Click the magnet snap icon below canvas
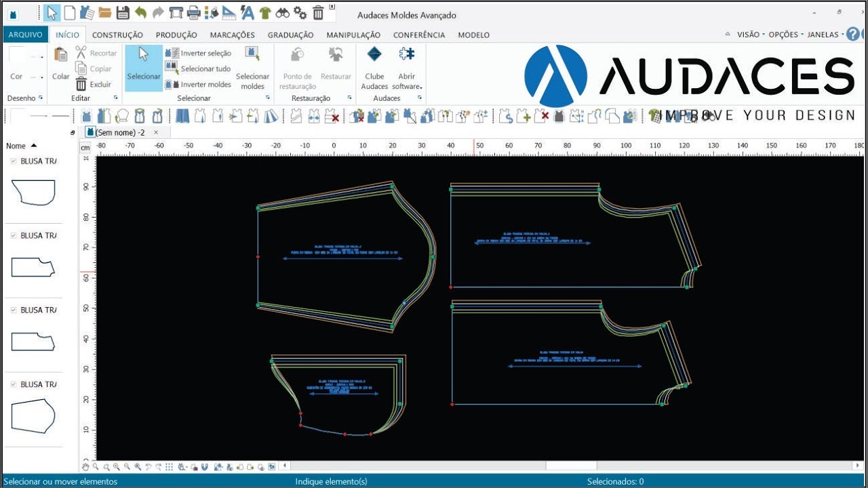Viewport: 868px width, 488px height. tap(203, 467)
